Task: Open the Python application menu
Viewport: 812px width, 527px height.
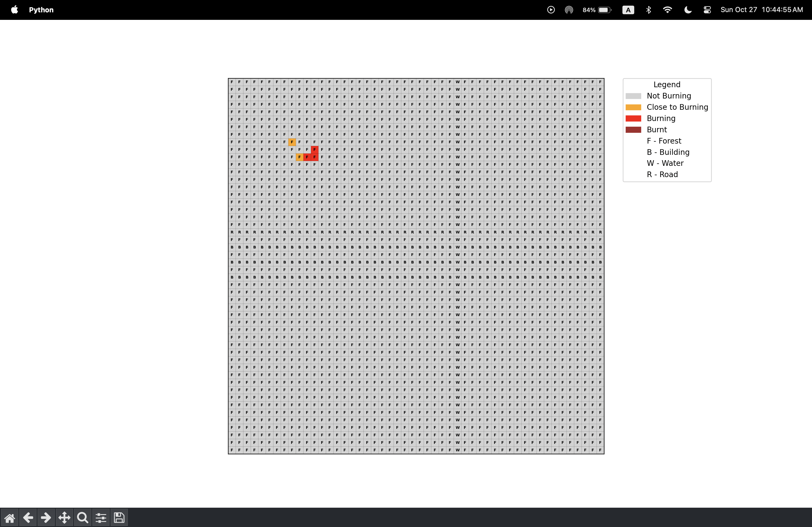Action: (41, 10)
